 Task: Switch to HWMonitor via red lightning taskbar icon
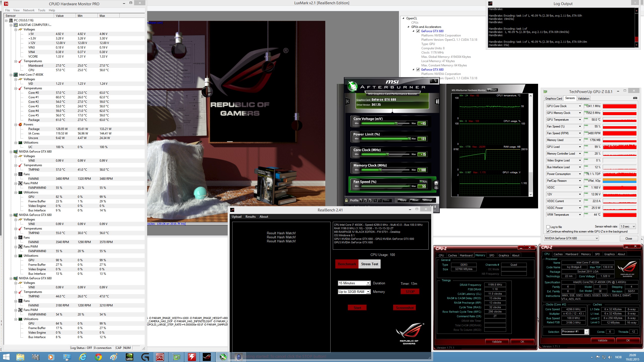coord(192,357)
